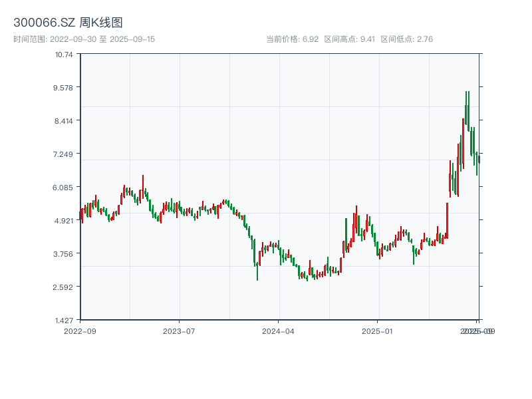Viewport: 532px width, 399px height.
Task: Select the 时间范围 date range text
Action: pos(84,39)
